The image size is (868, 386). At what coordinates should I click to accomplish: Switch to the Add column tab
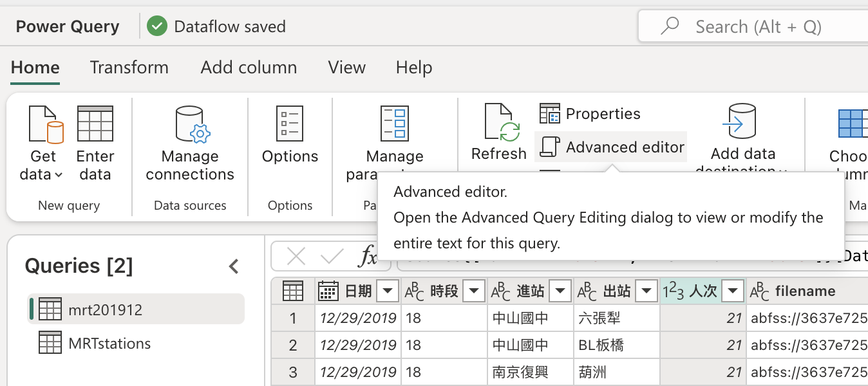pyautogui.click(x=249, y=68)
